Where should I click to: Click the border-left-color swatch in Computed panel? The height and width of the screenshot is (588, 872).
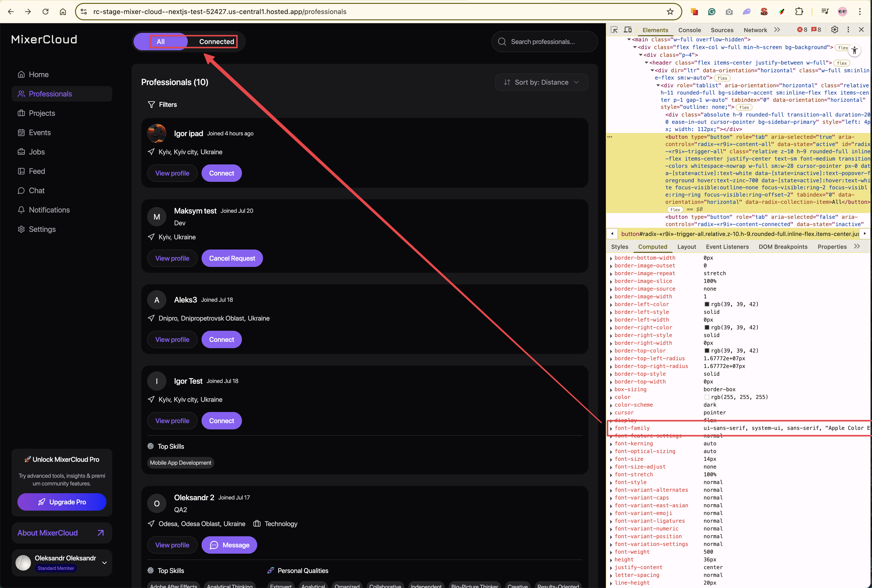point(707,304)
